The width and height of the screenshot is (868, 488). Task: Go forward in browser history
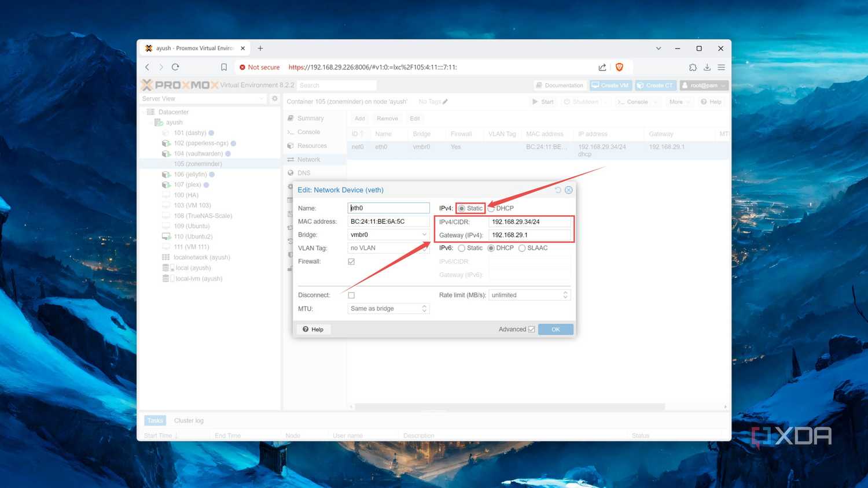(x=161, y=67)
